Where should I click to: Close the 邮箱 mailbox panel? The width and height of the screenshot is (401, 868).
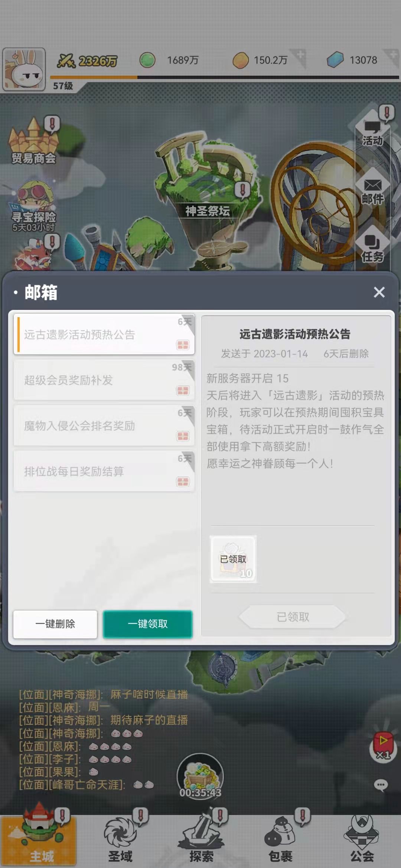click(379, 292)
